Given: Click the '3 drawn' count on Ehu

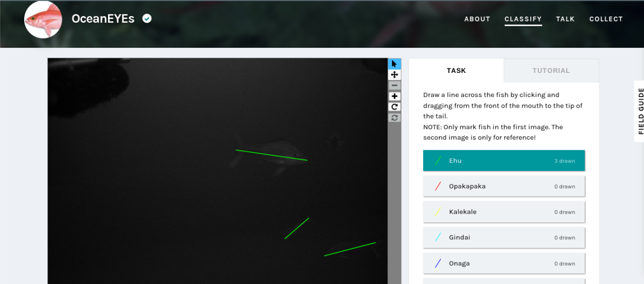Looking at the screenshot, I should click(x=565, y=161).
